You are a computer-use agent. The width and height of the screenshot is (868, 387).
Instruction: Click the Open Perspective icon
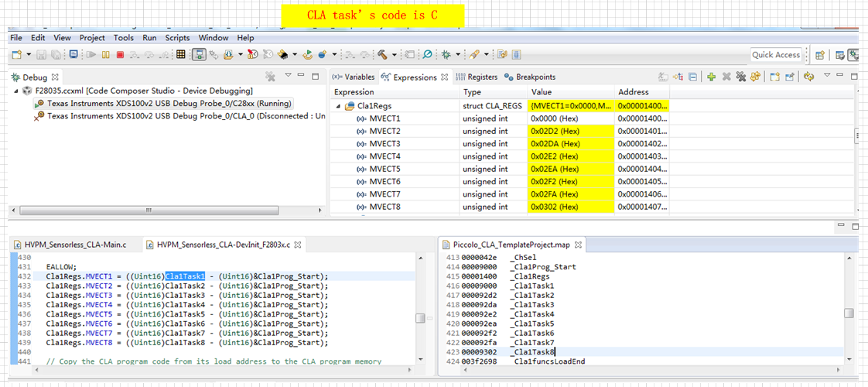[820, 55]
